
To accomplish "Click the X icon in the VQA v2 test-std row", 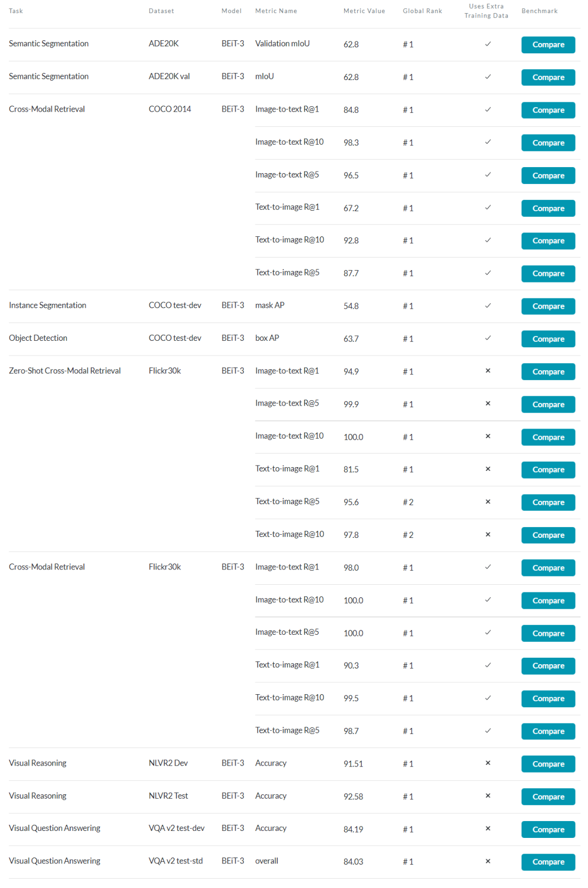I will tap(488, 861).
